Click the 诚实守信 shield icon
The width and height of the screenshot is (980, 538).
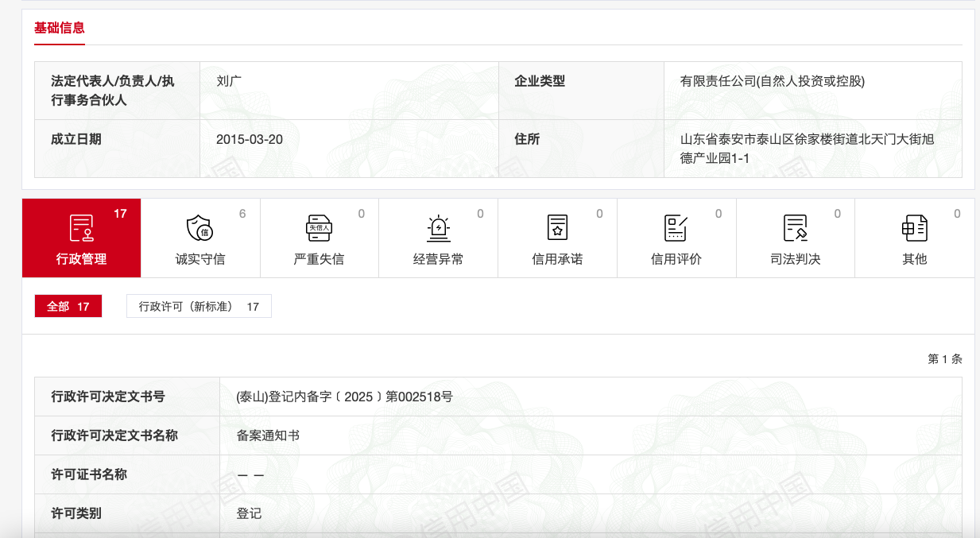pyautogui.click(x=199, y=228)
